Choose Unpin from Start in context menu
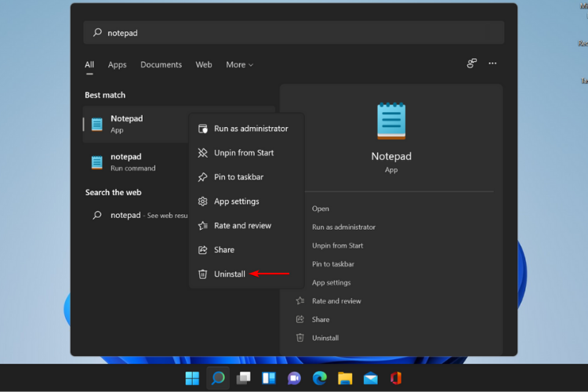Screen dimensions: 588x392 coord(244,153)
